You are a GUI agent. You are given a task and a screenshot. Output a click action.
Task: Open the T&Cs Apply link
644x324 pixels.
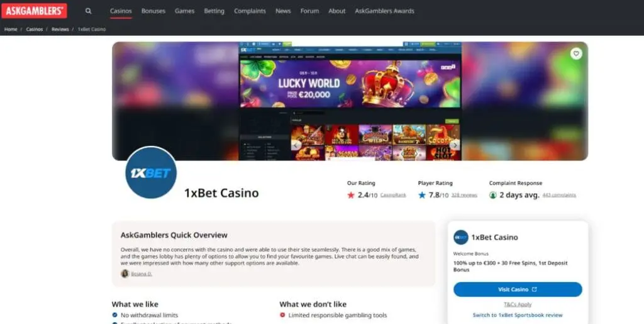click(x=518, y=304)
